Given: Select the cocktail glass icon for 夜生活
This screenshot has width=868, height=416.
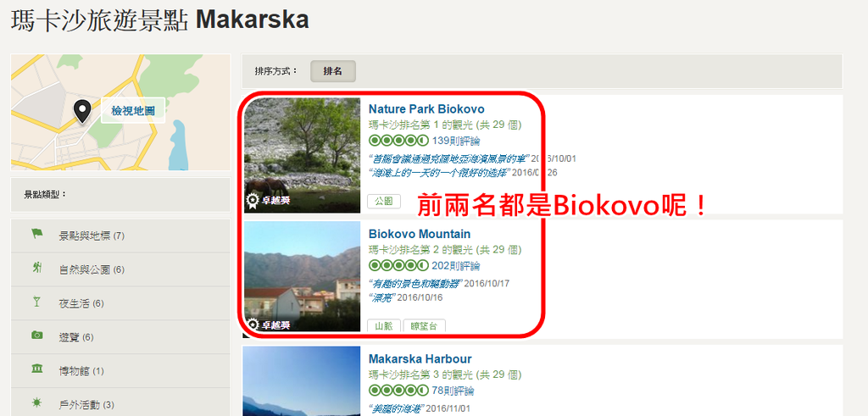Looking at the screenshot, I should [37, 302].
